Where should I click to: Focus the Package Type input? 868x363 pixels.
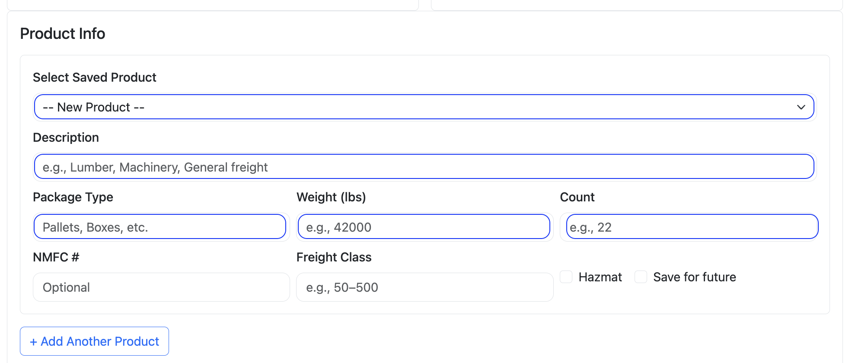[x=160, y=226]
